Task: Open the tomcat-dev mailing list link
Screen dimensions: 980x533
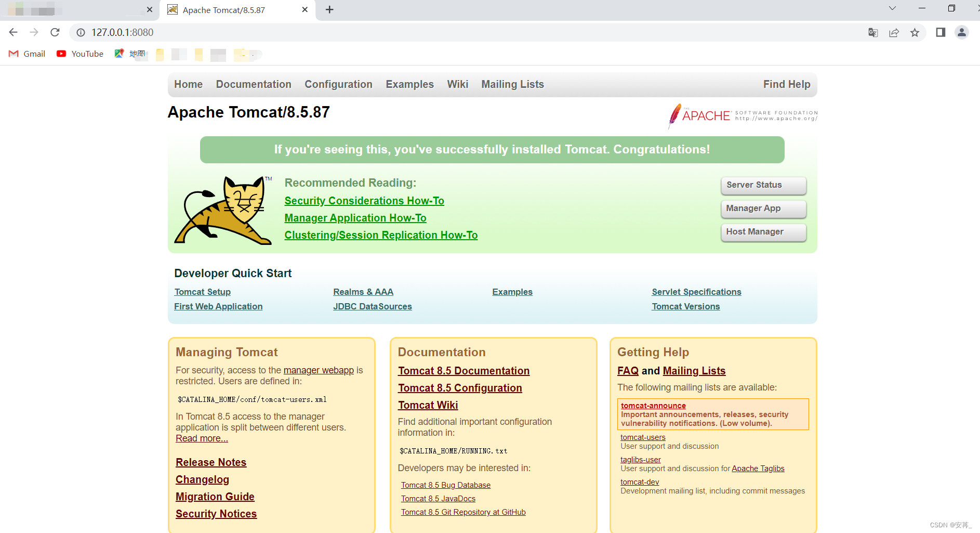Action: (640, 482)
